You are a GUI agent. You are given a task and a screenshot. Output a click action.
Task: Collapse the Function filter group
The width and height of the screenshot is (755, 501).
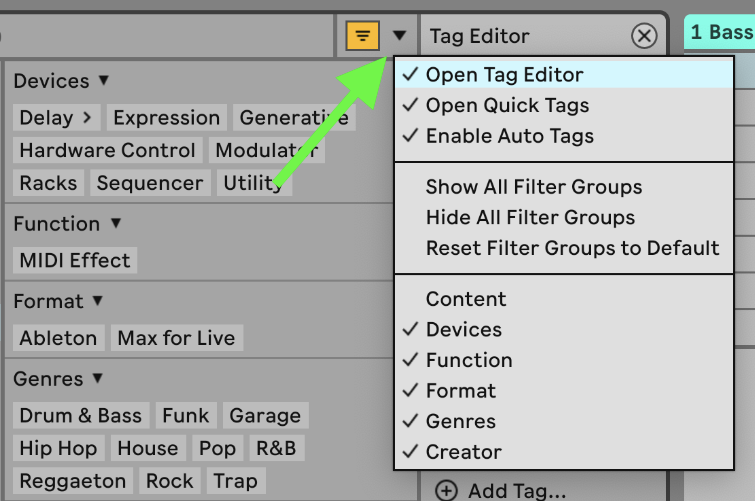pos(115,224)
